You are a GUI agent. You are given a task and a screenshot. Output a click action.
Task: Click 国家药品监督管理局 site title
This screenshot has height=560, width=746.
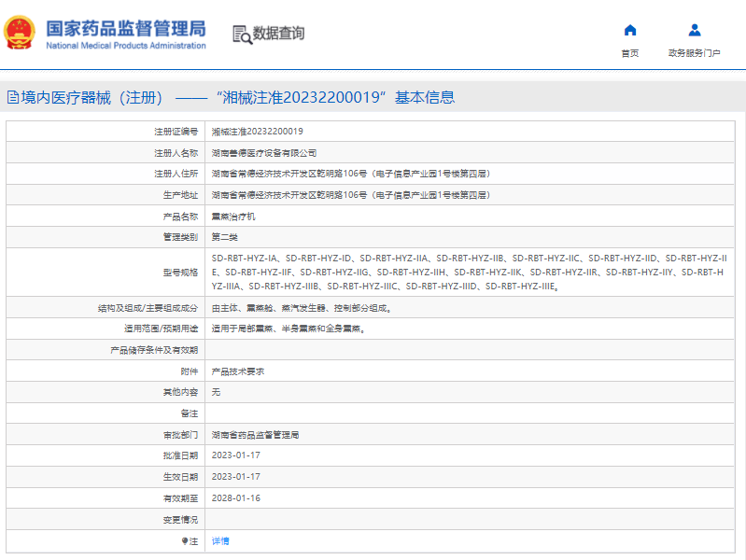[x=126, y=29]
